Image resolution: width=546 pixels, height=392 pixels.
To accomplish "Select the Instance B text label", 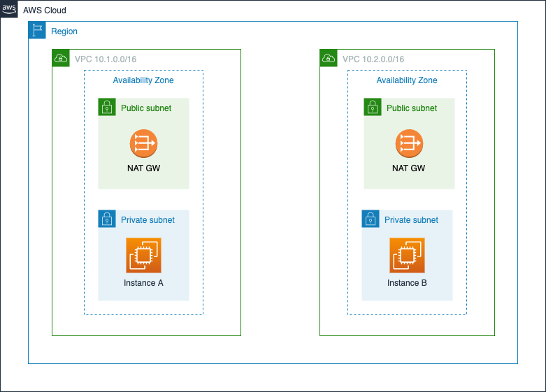I will tap(407, 283).
